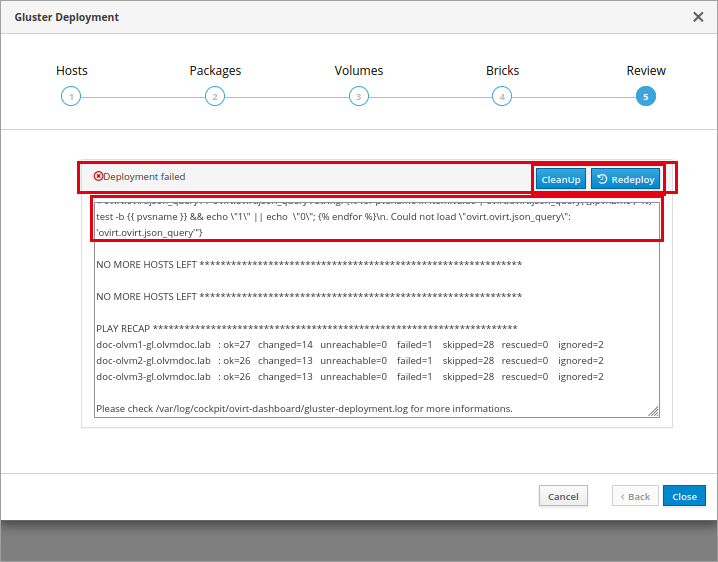This screenshot has height=562, width=718.
Task: Click the Back button
Action: tap(635, 496)
